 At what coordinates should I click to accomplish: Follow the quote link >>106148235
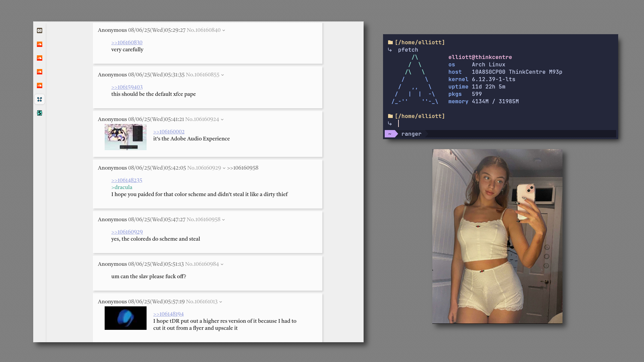tap(127, 180)
